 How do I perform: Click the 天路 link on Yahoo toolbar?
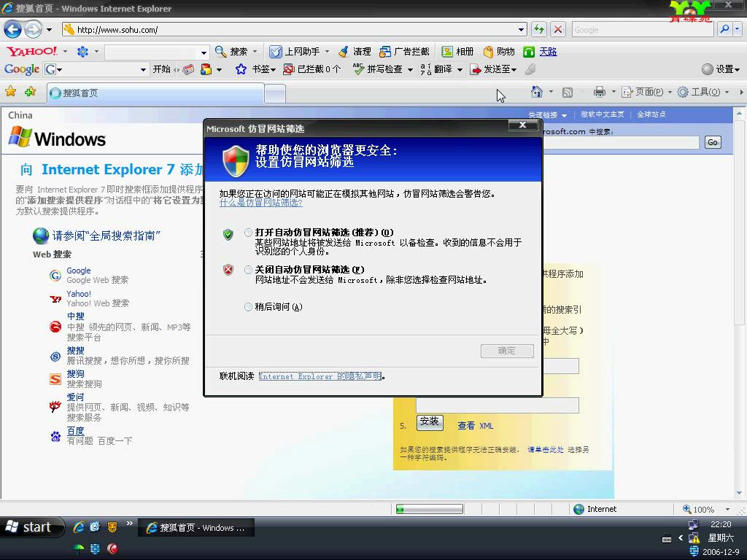pyautogui.click(x=548, y=52)
